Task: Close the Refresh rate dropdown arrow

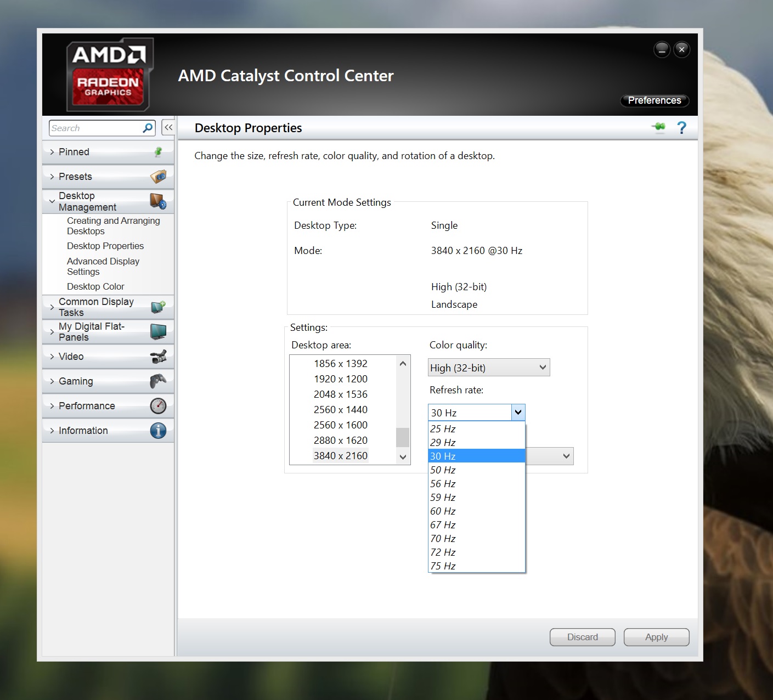Action: (x=518, y=413)
